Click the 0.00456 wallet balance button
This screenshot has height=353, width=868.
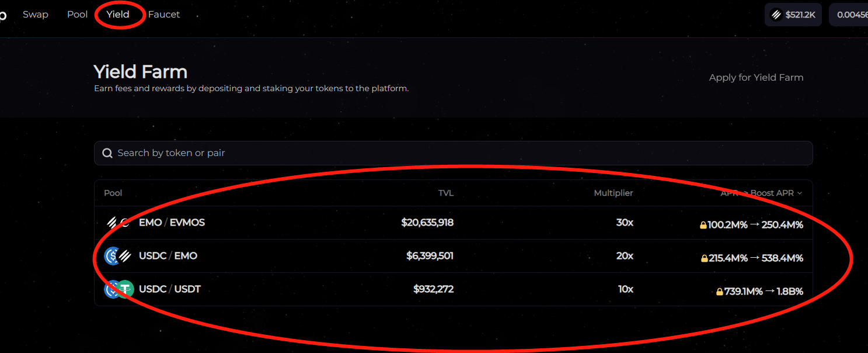(851, 15)
